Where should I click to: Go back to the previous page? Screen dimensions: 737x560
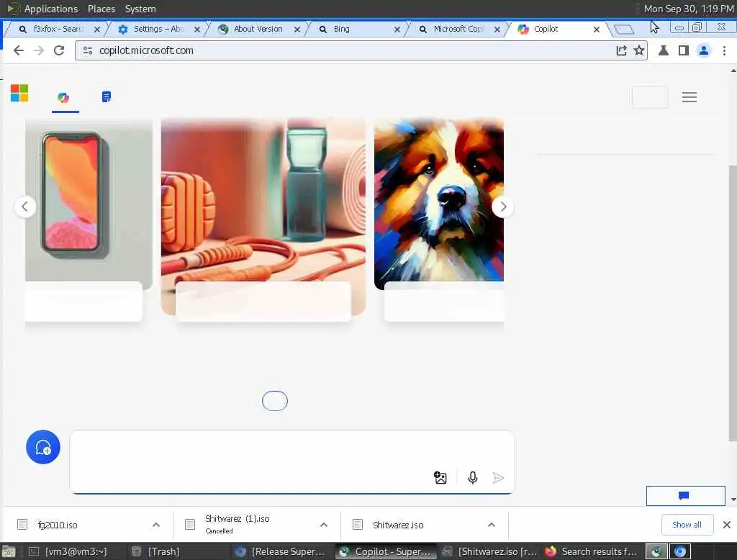click(x=18, y=50)
